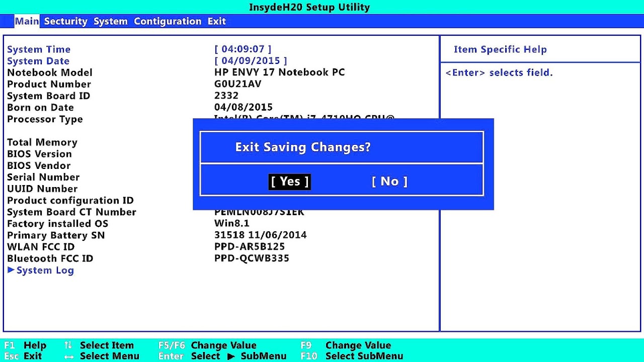Click the F10 Select SubMenu hint
This screenshot has height=362, width=644.
352,356
